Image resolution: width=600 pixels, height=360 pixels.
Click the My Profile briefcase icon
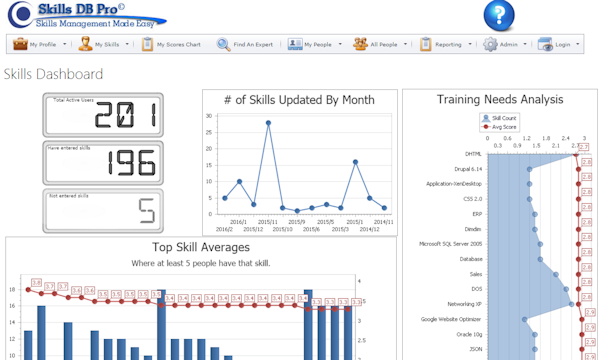coord(20,44)
